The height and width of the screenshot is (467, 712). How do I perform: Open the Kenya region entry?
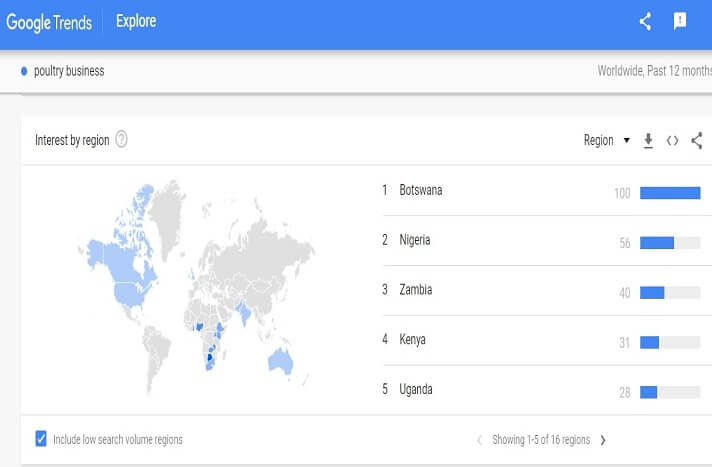pyautogui.click(x=412, y=340)
